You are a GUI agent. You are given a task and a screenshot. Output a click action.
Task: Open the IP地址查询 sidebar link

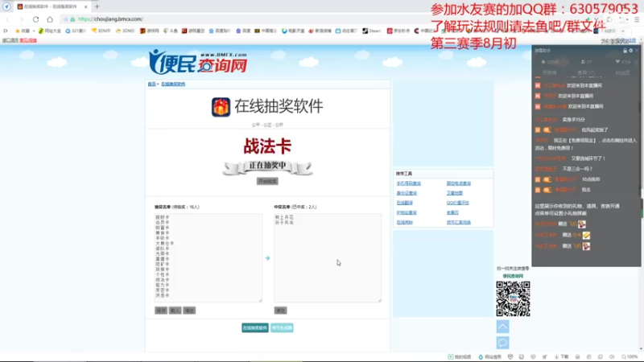407,212
